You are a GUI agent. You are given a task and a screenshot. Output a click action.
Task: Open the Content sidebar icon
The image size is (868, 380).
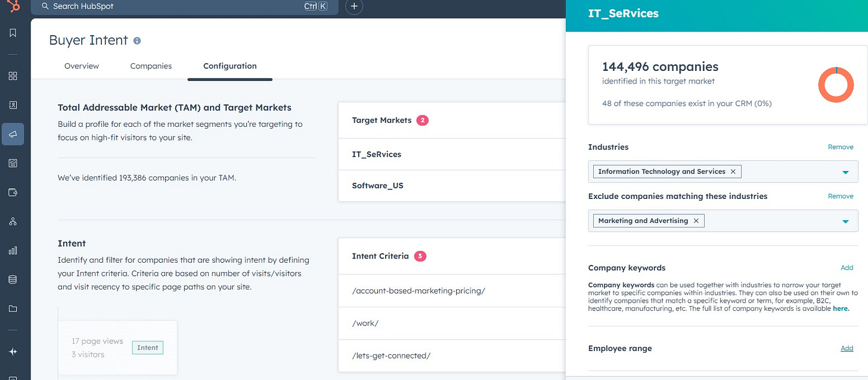coord(13,163)
